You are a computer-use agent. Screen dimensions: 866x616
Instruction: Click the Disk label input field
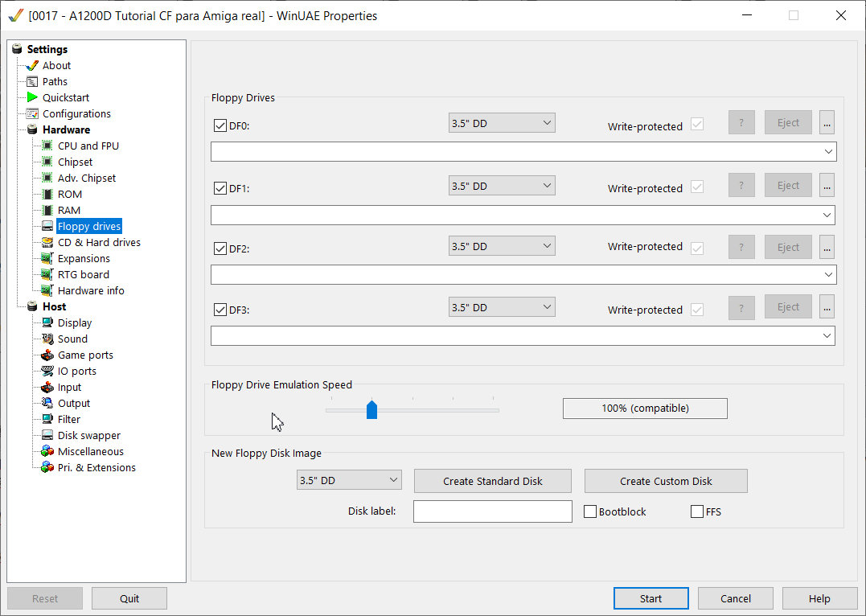click(493, 511)
